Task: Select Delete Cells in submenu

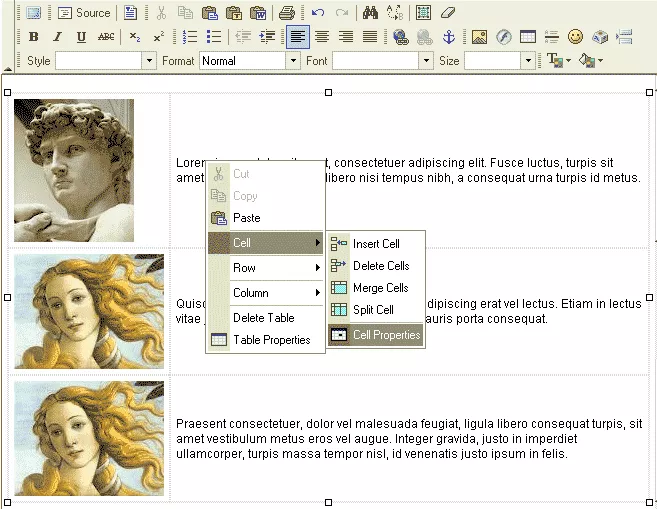Action: tap(375, 266)
